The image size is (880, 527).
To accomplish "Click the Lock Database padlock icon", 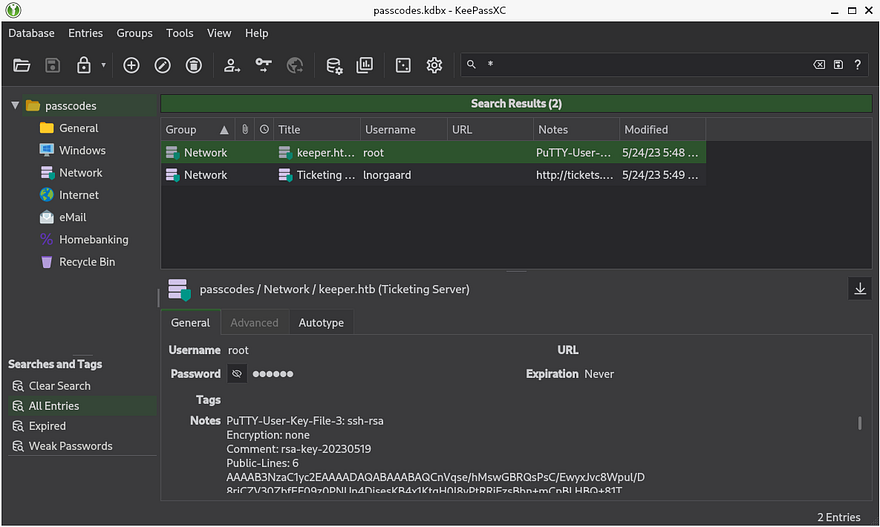I will click(84, 65).
